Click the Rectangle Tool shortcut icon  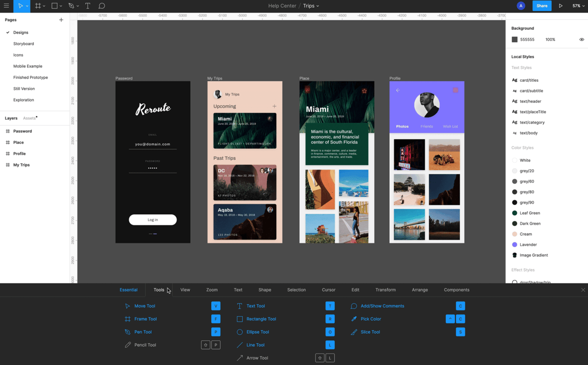point(240,319)
